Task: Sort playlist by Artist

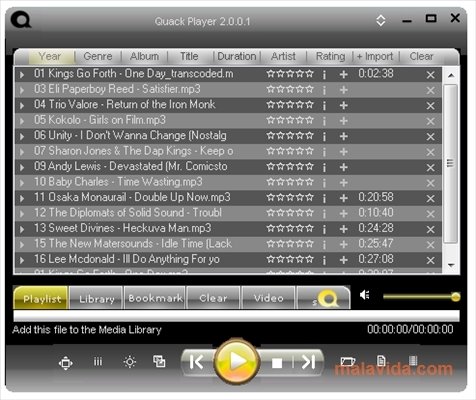Action: 283,56
